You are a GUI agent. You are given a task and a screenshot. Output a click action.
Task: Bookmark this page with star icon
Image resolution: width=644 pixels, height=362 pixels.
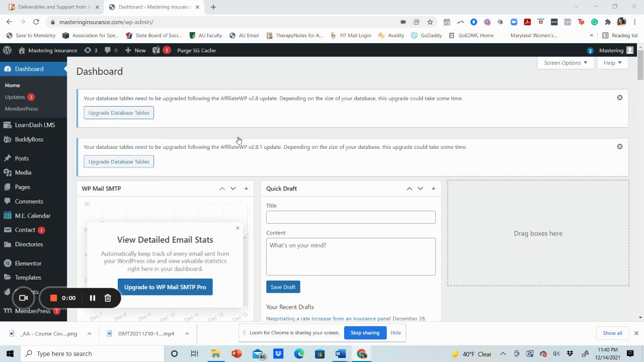[430, 22]
